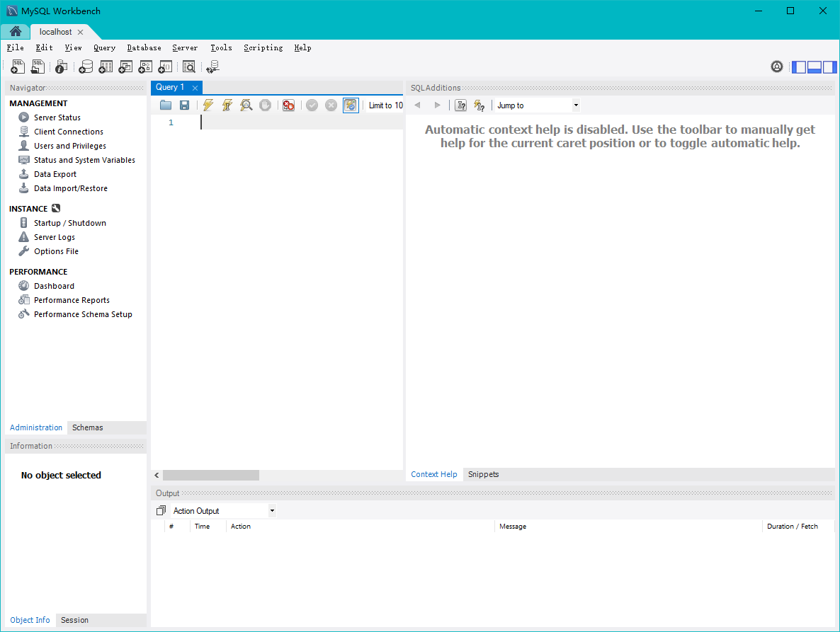Viewport: 840px width, 632px height.
Task: Open Users and Privileges
Action: coord(69,146)
